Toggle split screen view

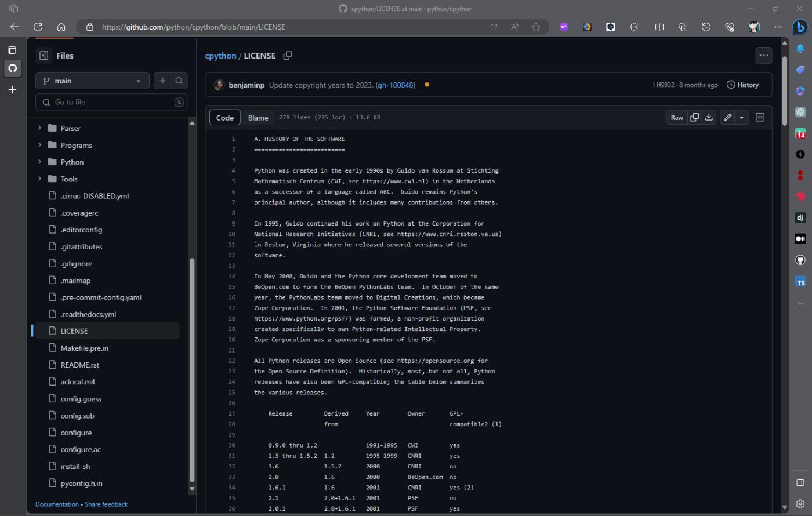659,27
